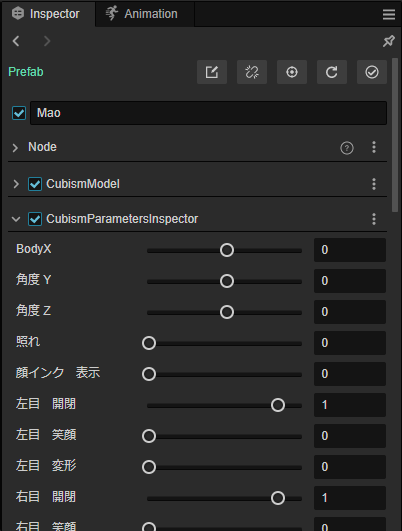Apply prefab changes with checkmark icon

pos(372,72)
